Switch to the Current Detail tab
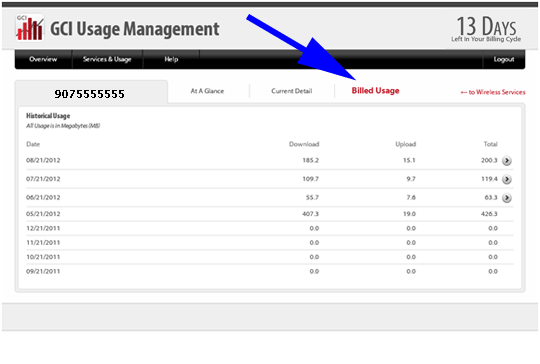540x364 pixels. [x=292, y=91]
